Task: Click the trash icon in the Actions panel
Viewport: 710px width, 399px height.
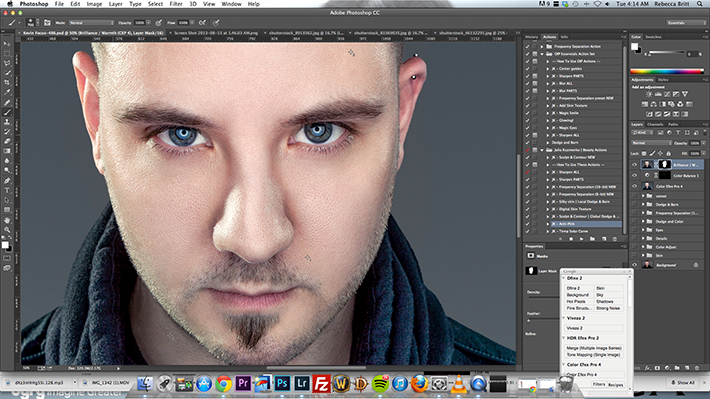Action: (x=614, y=239)
